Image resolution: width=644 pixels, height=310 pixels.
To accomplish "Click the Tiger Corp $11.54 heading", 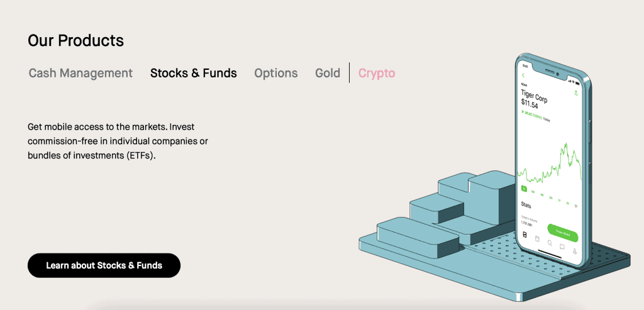I will pos(534,99).
